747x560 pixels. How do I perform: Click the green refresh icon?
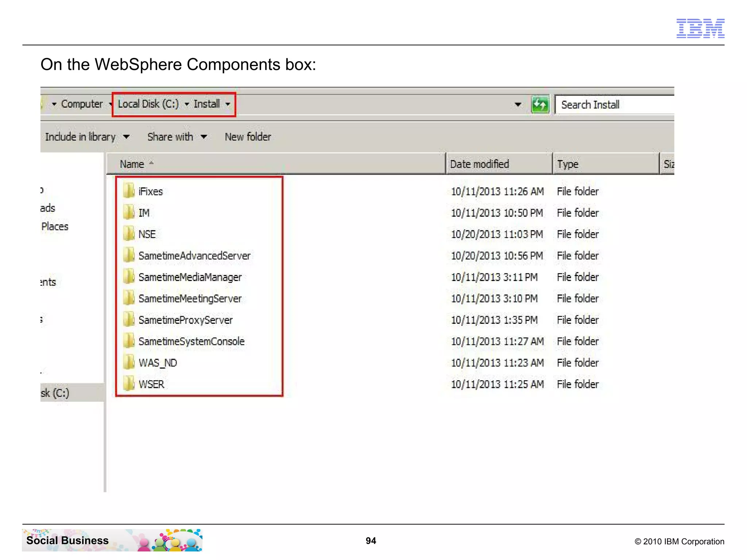click(540, 105)
